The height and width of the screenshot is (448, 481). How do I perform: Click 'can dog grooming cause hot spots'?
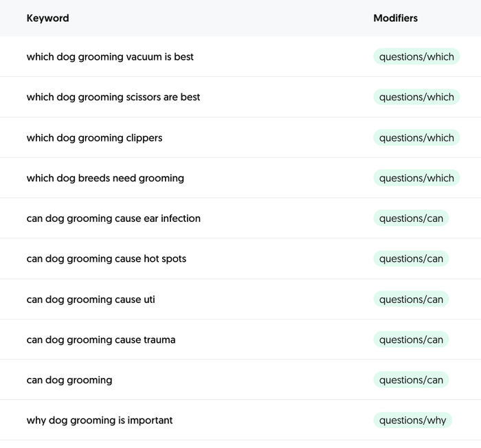click(106, 259)
